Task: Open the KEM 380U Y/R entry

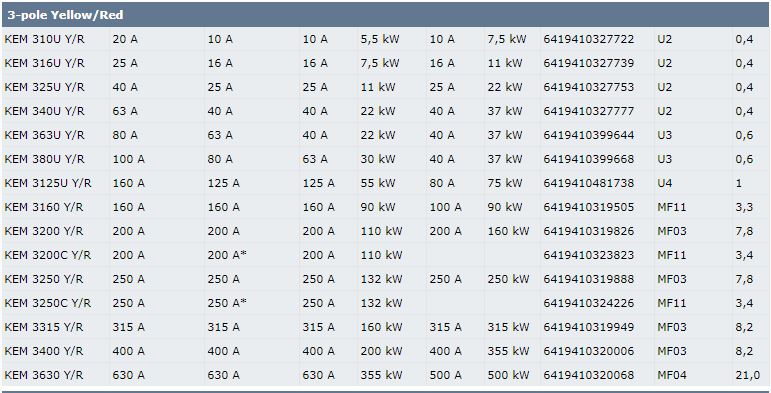Action: point(45,159)
